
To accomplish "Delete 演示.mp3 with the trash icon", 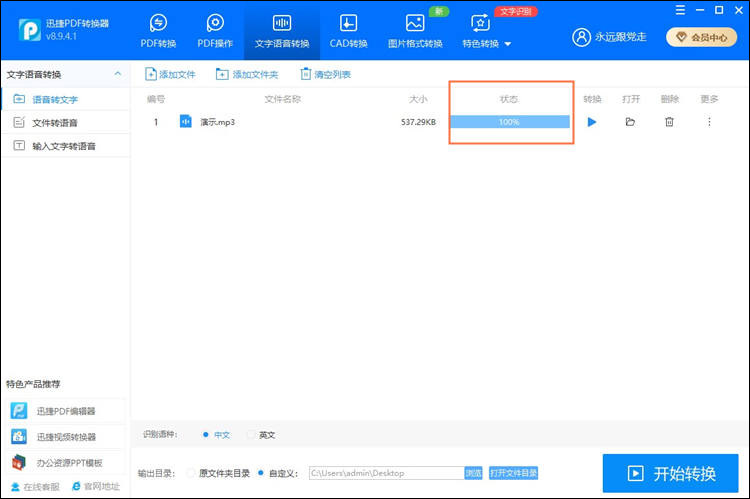I will [x=669, y=122].
